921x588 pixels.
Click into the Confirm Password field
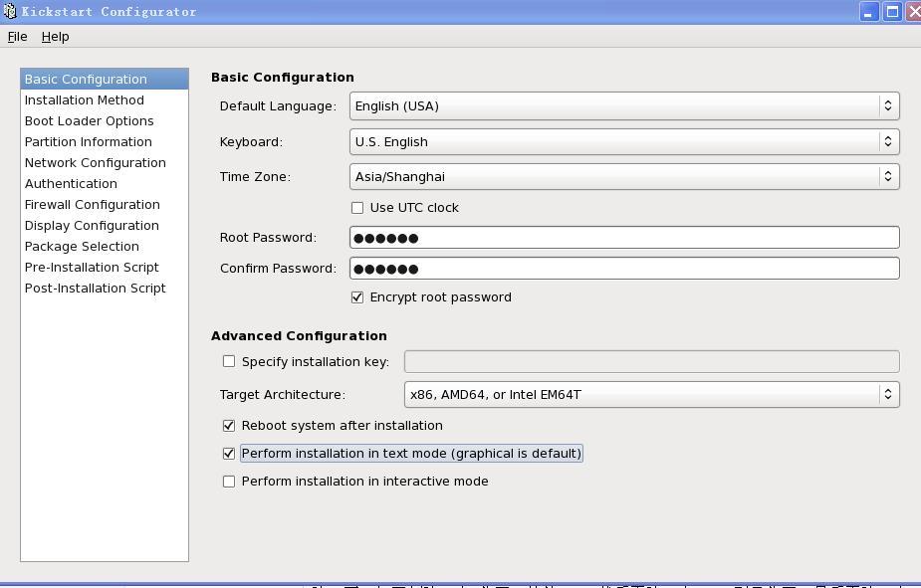(624, 269)
